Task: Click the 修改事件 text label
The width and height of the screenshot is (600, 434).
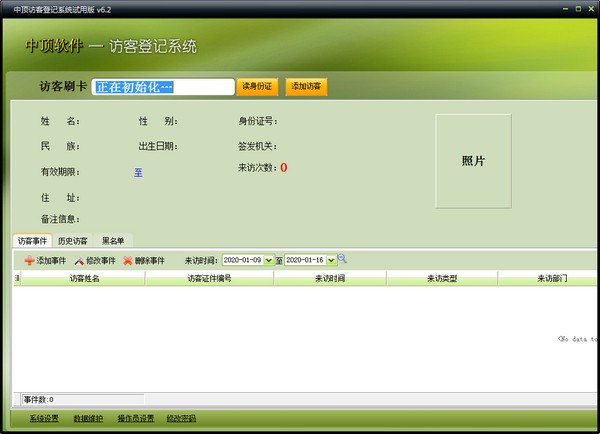Action: (x=101, y=261)
